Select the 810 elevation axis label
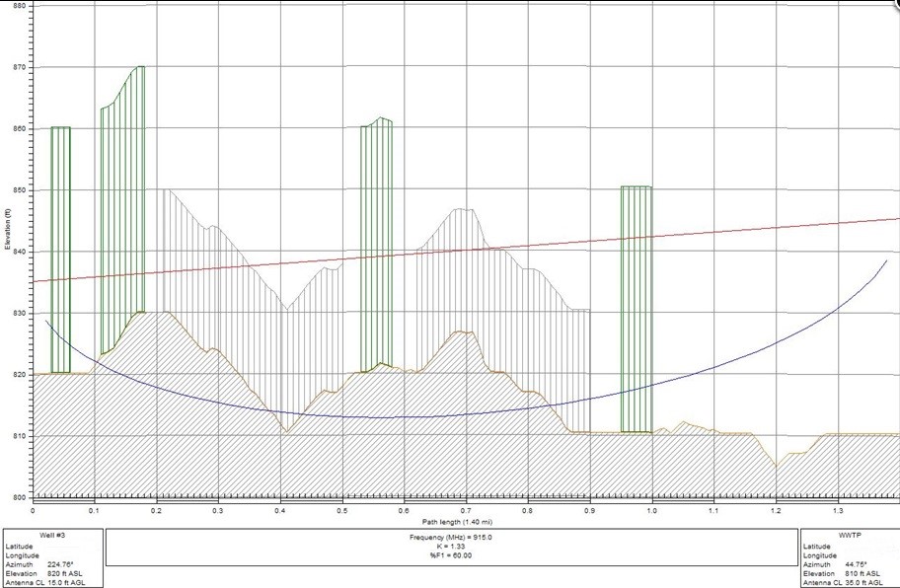 [x=19, y=436]
